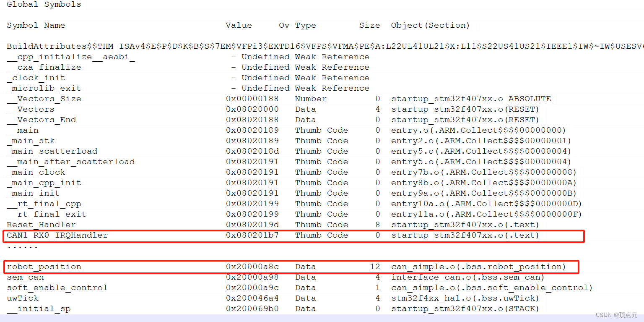This screenshot has height=322, width=644.
Task: Click the __main_after_scatterload symbol name
Action: click(71, 162)
